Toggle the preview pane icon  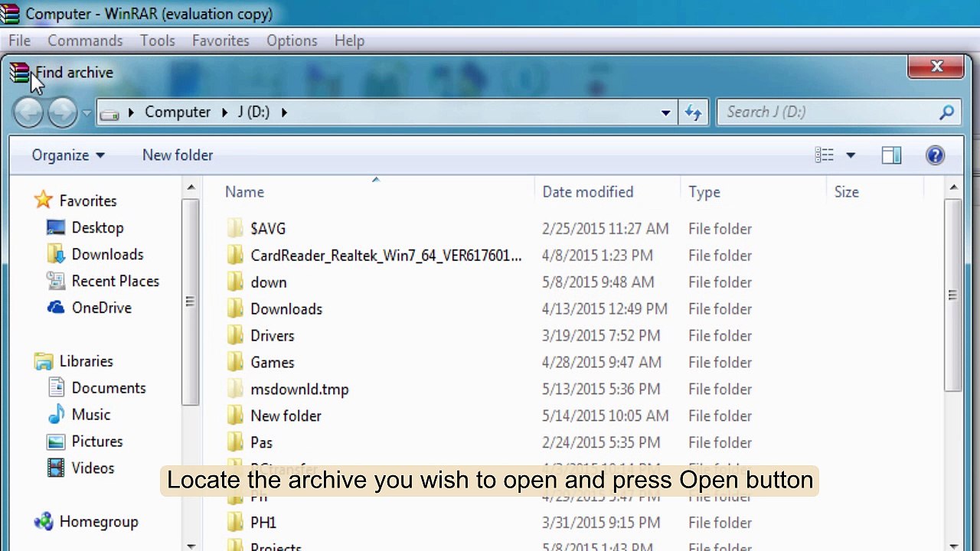click(891, 155)
